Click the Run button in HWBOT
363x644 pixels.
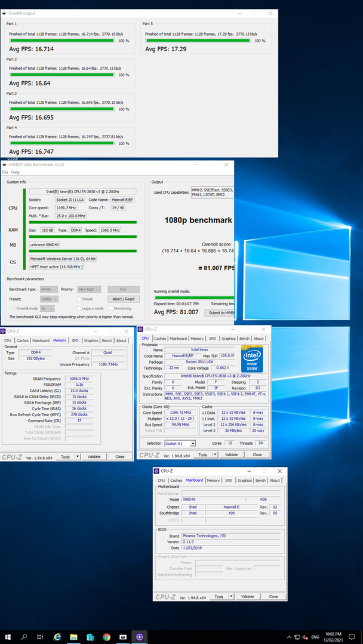pyautogui.click(x=124, y=289)
